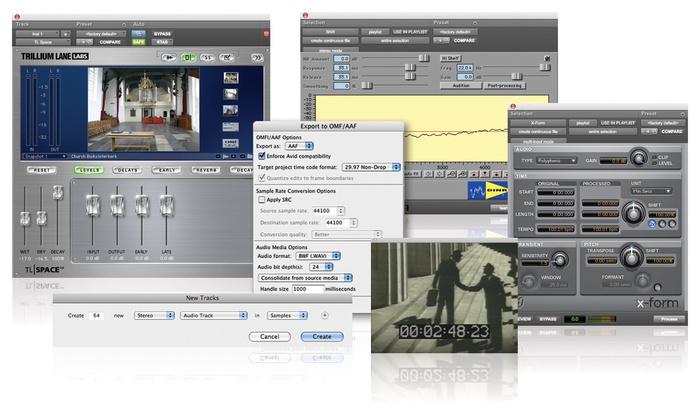Switch to the DELAYS tab in TL Space
700x415 pixels.
pyautogui.click(x=128, y=170)
